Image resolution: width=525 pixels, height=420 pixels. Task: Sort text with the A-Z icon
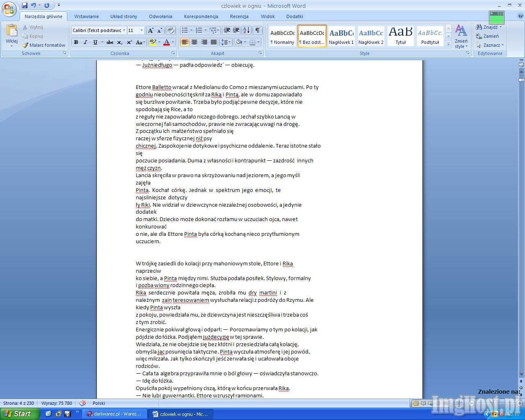[246, 30]
